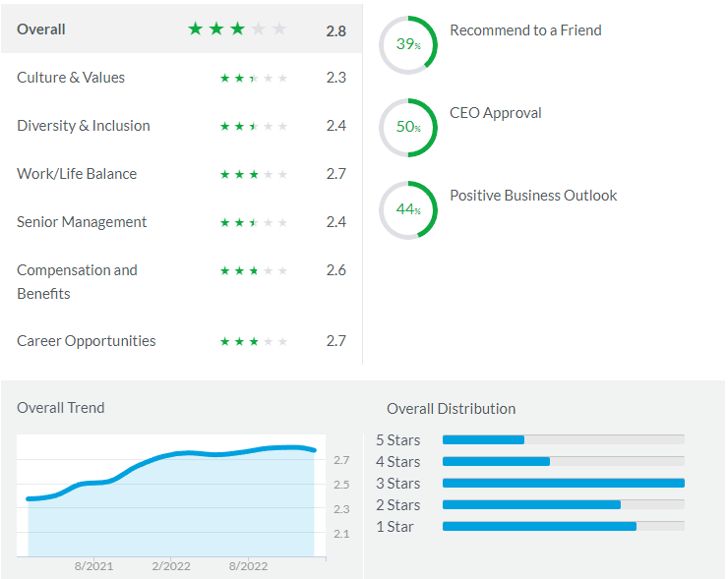Screen dimensions: 728x579
Task: Click the 4 Stars distribution bar
Action: coord(563,461)
